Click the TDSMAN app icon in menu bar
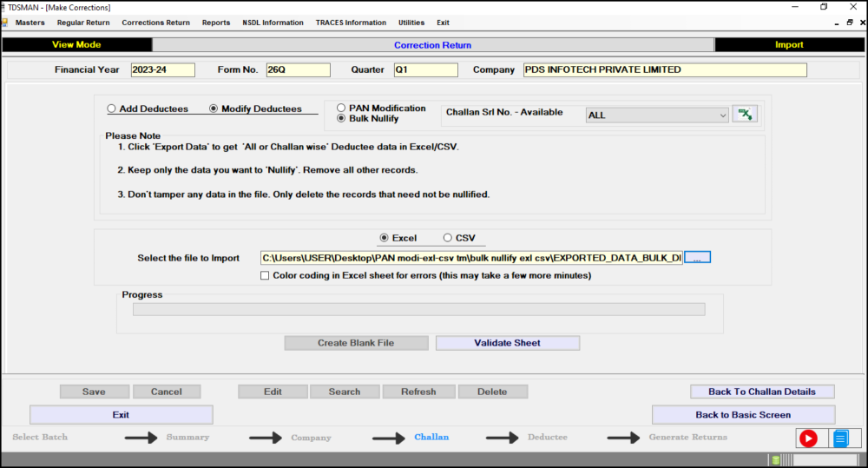This screenshot has width=868, height=468. click(x=4, y=23)
